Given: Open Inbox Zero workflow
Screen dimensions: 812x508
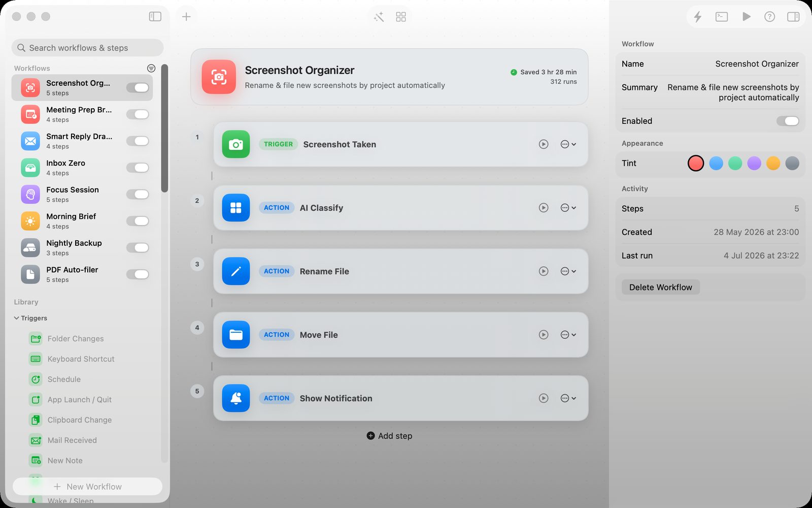Looking at the screenshot, I should click(x=82, y=168).
